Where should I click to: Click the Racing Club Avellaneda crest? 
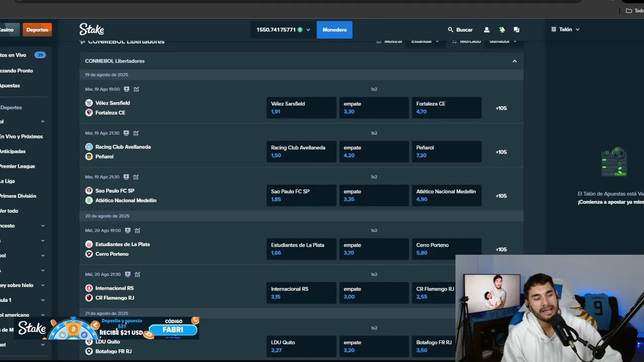89,147
